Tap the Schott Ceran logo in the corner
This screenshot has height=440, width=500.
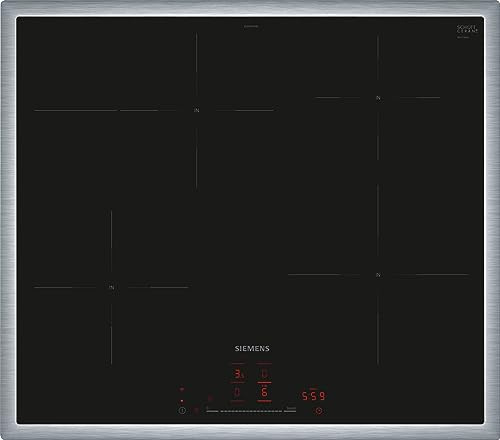tap(467, 30)
